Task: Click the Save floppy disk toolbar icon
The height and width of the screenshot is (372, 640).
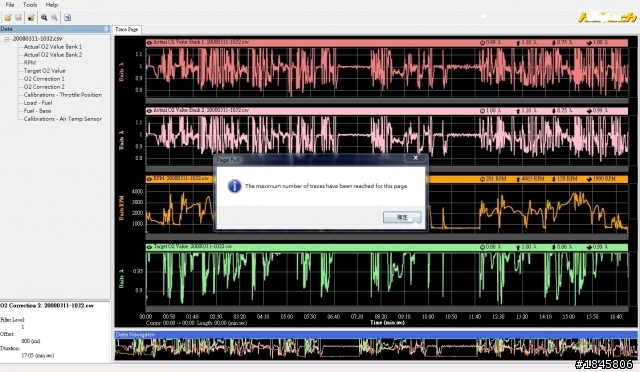Action: (18, 18)
